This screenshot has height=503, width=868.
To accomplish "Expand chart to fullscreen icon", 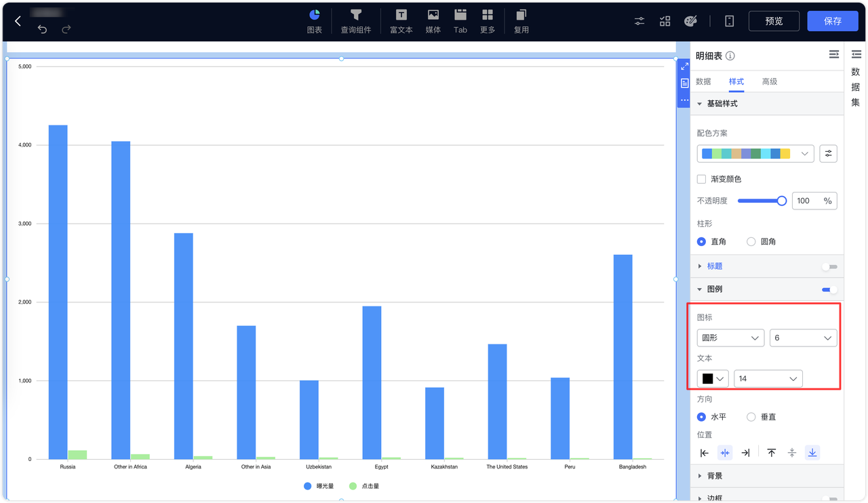I will (x=684, y=66).
